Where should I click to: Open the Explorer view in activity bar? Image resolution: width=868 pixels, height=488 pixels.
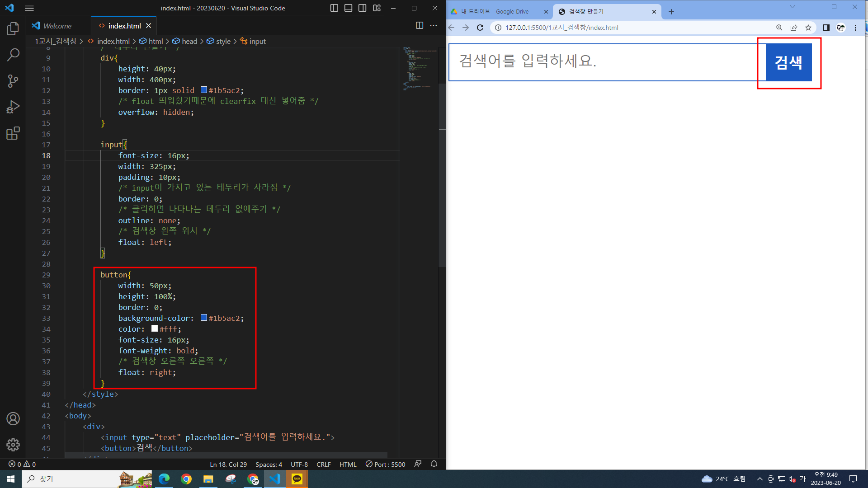(13, 29)
